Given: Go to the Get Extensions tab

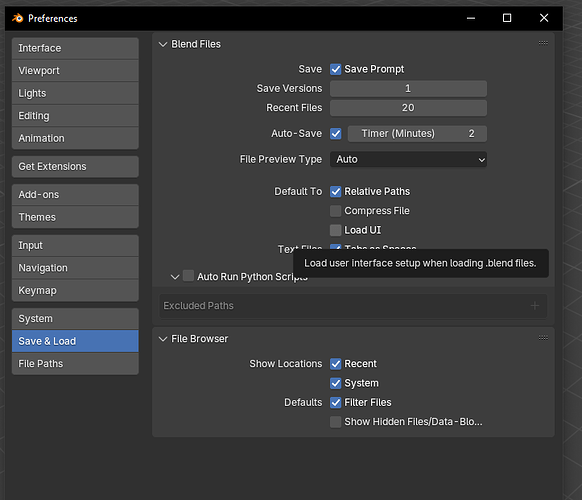Looking at the screenshot, I should coord(75,166).
